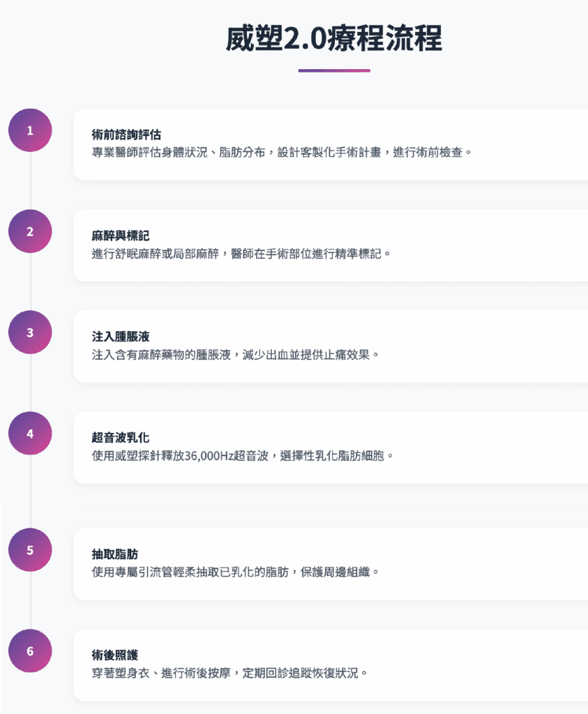Select the 超音波乳化 step title
This screenshot has height=714, width=588.
121,437
